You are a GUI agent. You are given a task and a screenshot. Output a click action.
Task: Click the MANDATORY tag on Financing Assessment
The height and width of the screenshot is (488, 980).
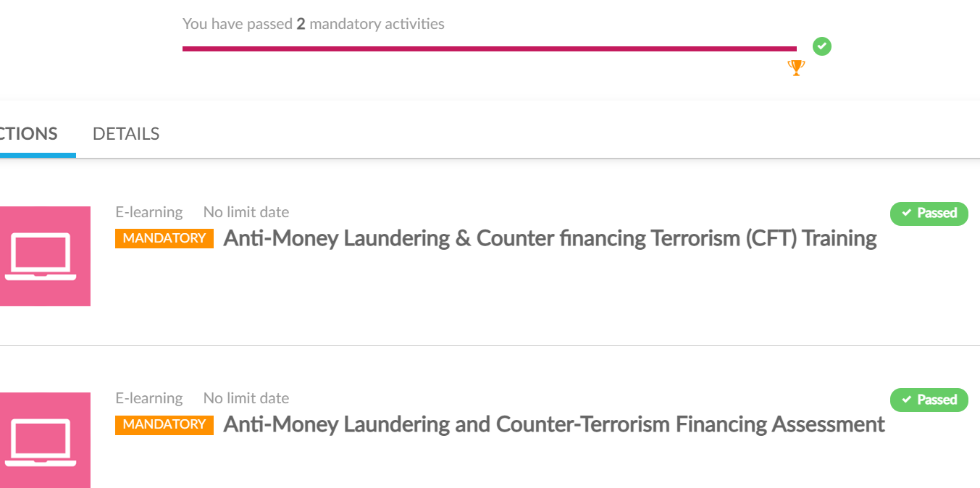[164, 424]
